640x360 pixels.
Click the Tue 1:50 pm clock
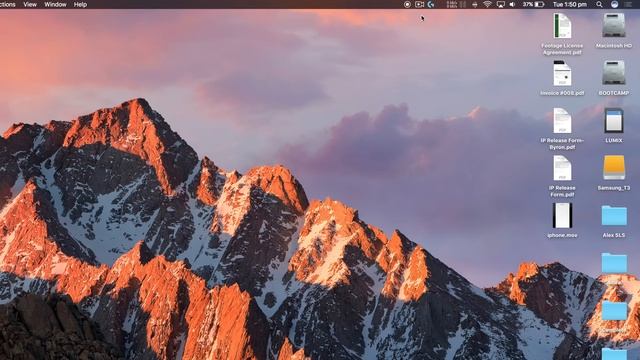(x=570, y=4)
